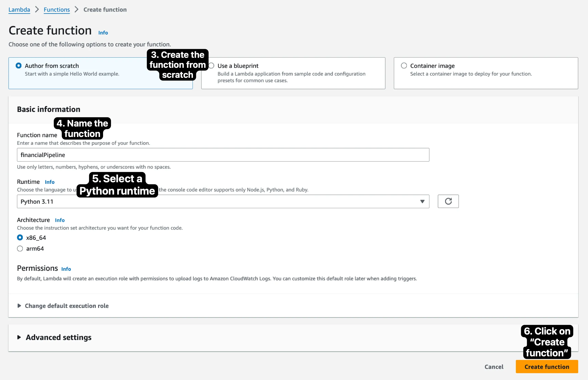Image resolution: width=588 pixels, height=380 pixels.
Task: Go to Functions breadcrumb link
Action: click(57, 10)
